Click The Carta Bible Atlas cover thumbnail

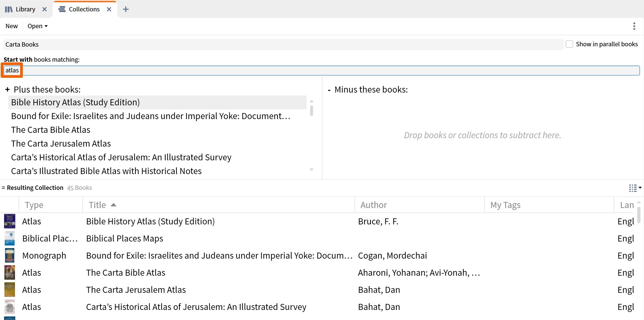(9, 273)
